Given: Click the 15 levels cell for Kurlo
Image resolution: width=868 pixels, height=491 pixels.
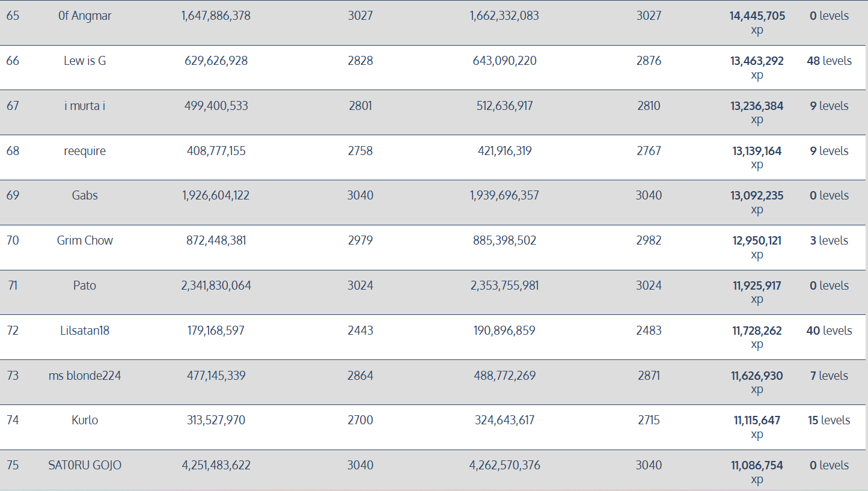Looking at the screenshot, I should click(x=829, y=420).
